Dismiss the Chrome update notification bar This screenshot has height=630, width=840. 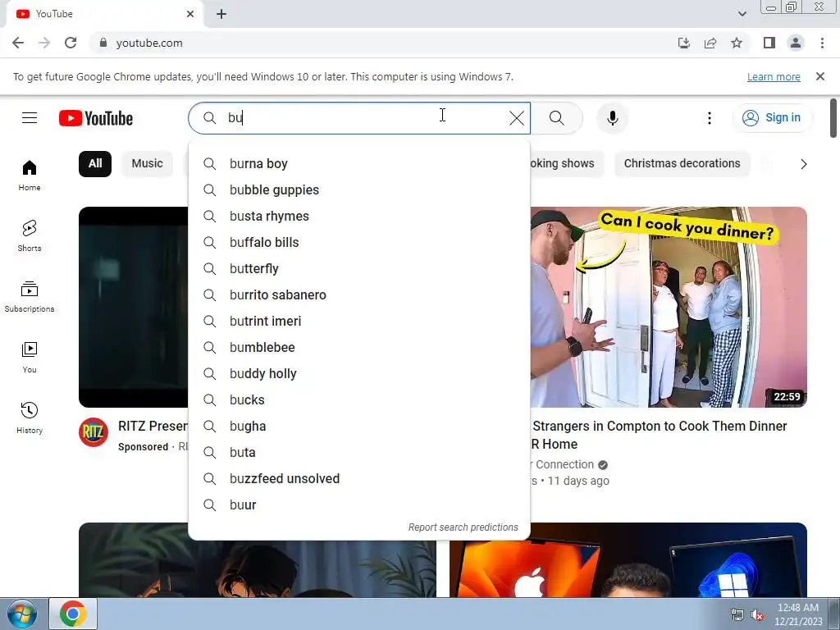coord(819,76)
